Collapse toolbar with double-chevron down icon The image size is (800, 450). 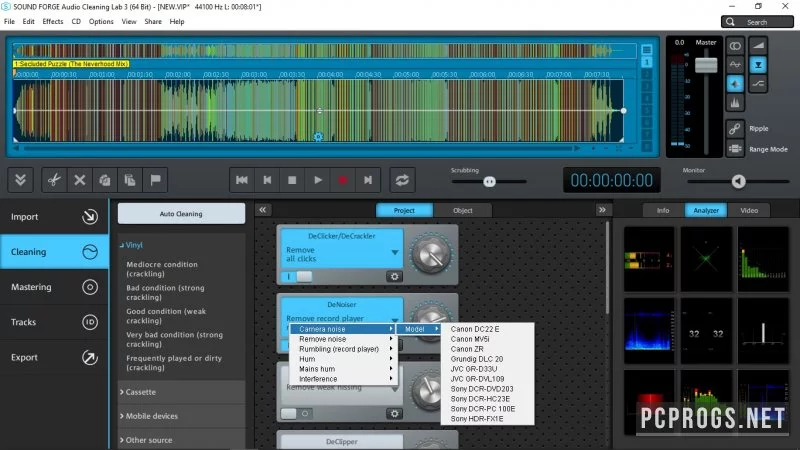pyautogui.click(x=20, y=180)
